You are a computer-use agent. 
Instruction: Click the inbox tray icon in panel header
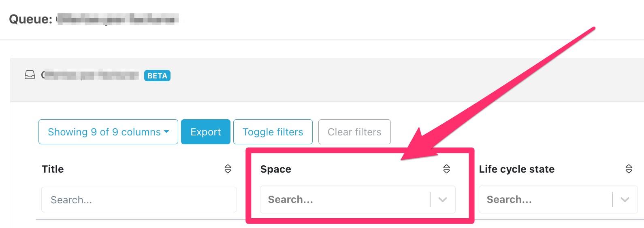coord(30,75)
